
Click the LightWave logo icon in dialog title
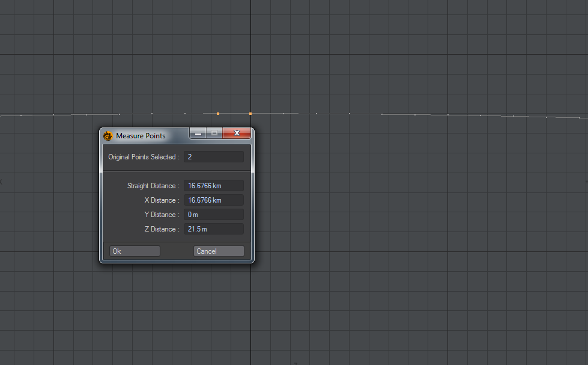pyautogui.click(x=108, y=135)
